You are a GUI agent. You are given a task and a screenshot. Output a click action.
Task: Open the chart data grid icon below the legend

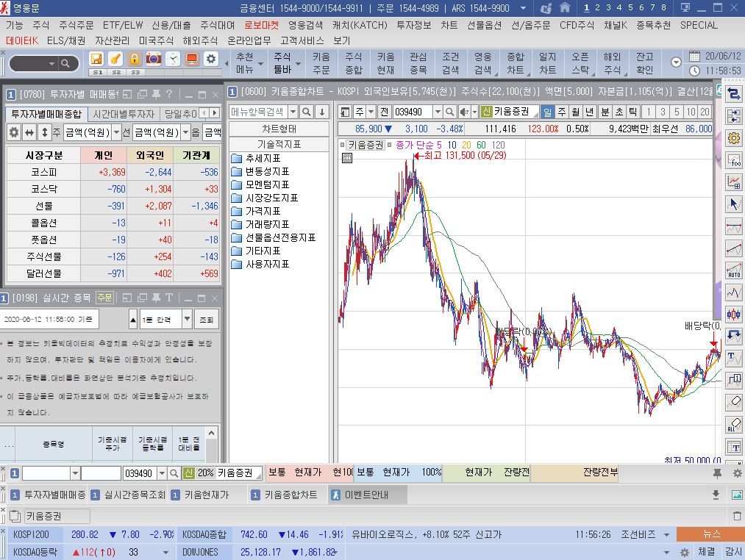point(347,158)
